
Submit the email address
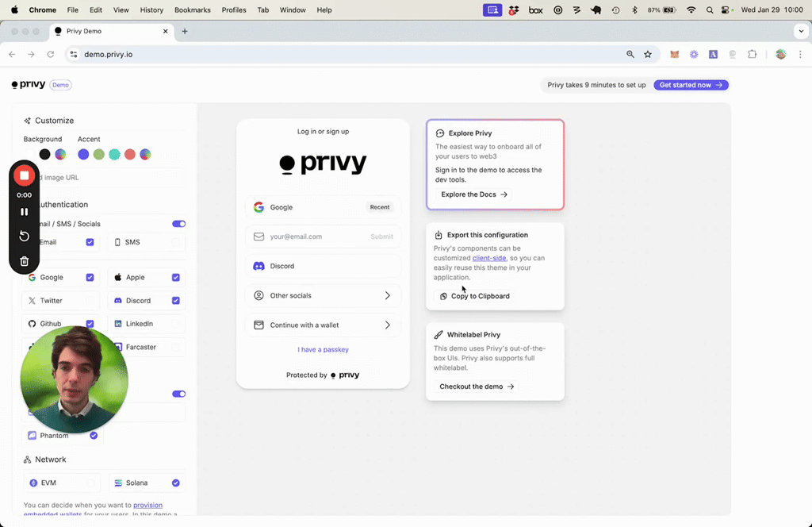pyautogui.click(x=381, y=237)
